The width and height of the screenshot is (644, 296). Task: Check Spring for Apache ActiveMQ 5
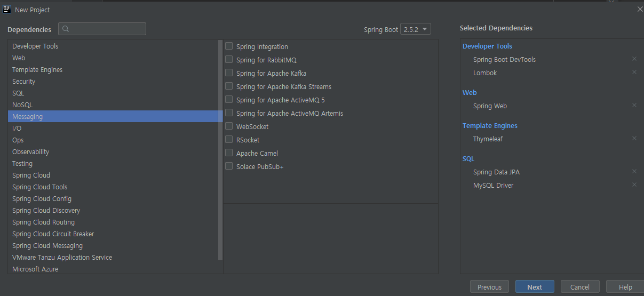(x=229, y=100)
